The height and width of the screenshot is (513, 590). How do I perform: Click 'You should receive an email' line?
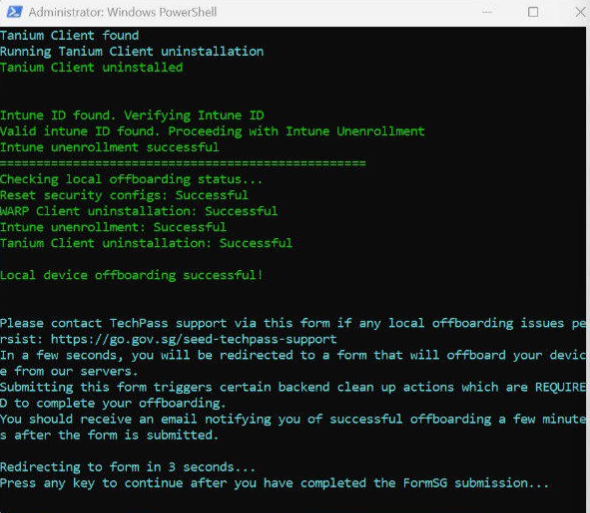point(293,419)
